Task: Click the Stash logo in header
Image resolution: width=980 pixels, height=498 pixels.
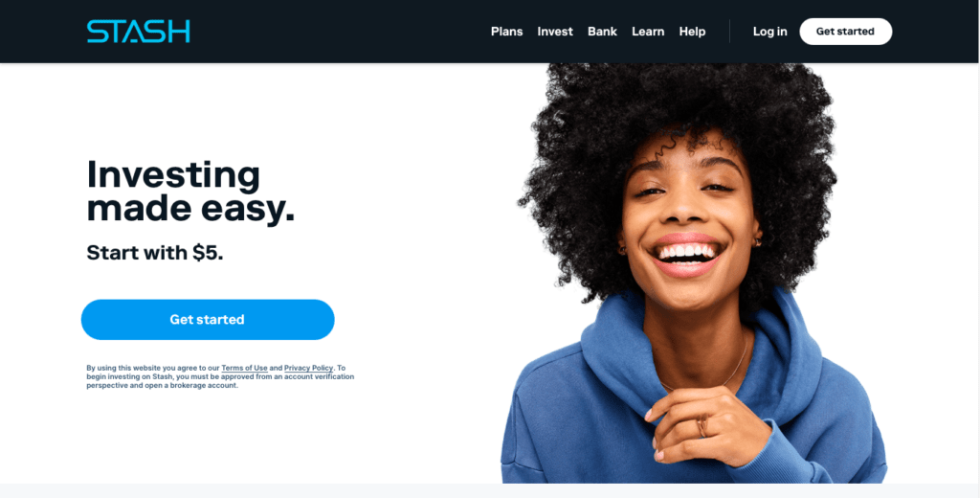Action: [x=138, y=32]
